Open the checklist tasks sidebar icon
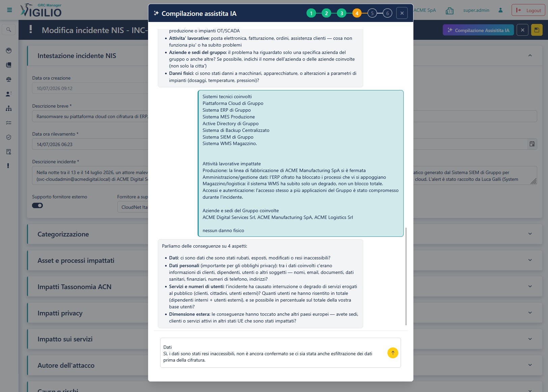 pos(9,123)
